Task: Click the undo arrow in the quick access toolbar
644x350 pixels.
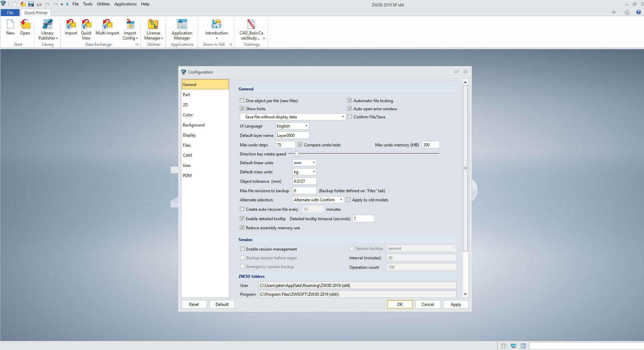Action: (47, 4)
